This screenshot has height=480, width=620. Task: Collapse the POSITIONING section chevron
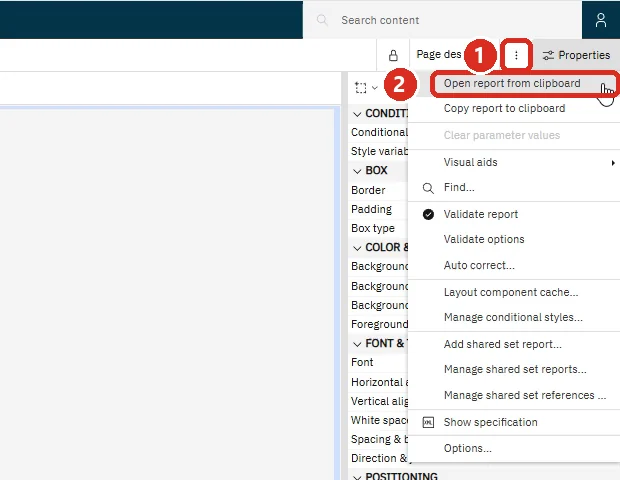pyautogui.click(x=357, y=477)
